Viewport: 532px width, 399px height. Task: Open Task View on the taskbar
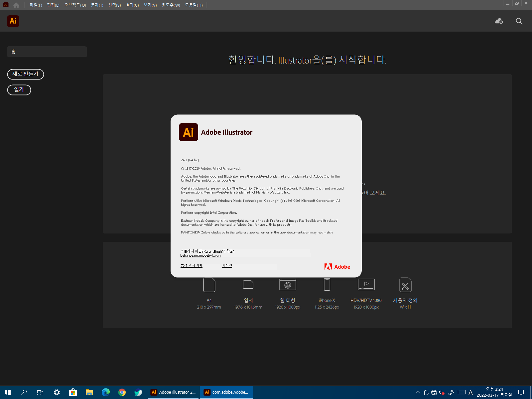click(40, 392)
